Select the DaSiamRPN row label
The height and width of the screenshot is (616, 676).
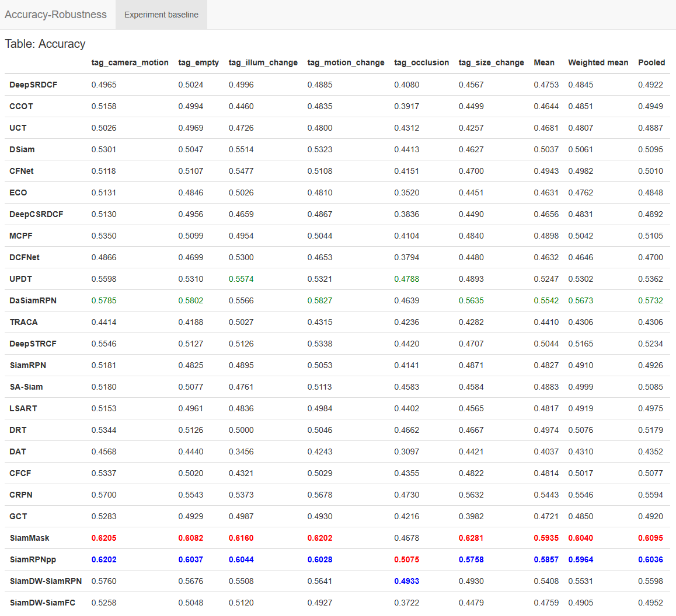pyautogui.click(x=33, y=300)
